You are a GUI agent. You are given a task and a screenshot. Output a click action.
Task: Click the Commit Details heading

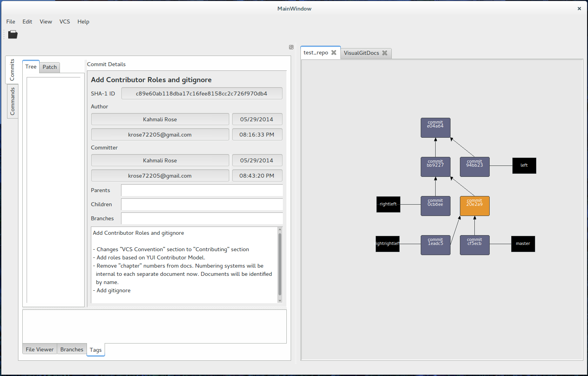click(x=106, y=64)
